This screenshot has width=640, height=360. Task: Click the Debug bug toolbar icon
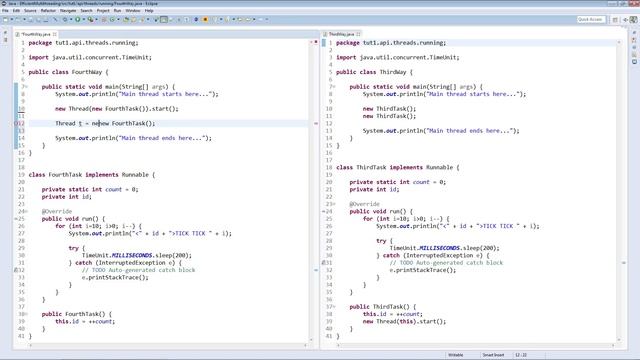65,20
